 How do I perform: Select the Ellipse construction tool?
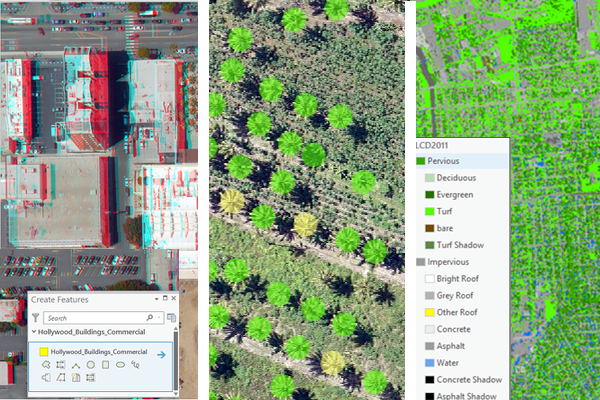click(119, 365)
